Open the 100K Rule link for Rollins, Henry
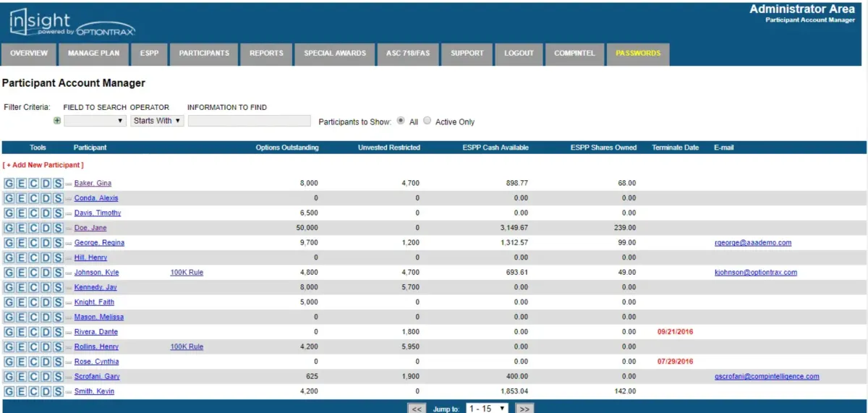This screenshot has width=868, height=413. coord(187,347)
